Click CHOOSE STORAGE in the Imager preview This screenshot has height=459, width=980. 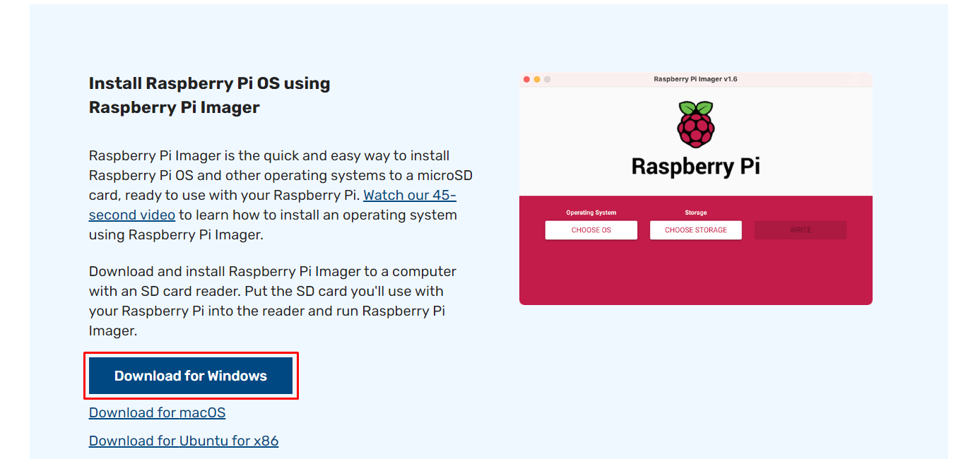click(x=696, y=230)
